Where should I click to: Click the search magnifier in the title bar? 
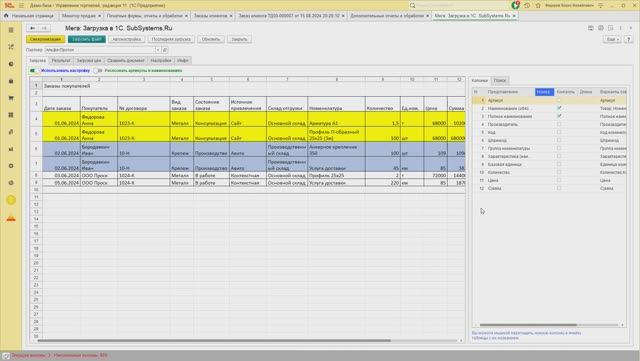(x=413, y=5)
